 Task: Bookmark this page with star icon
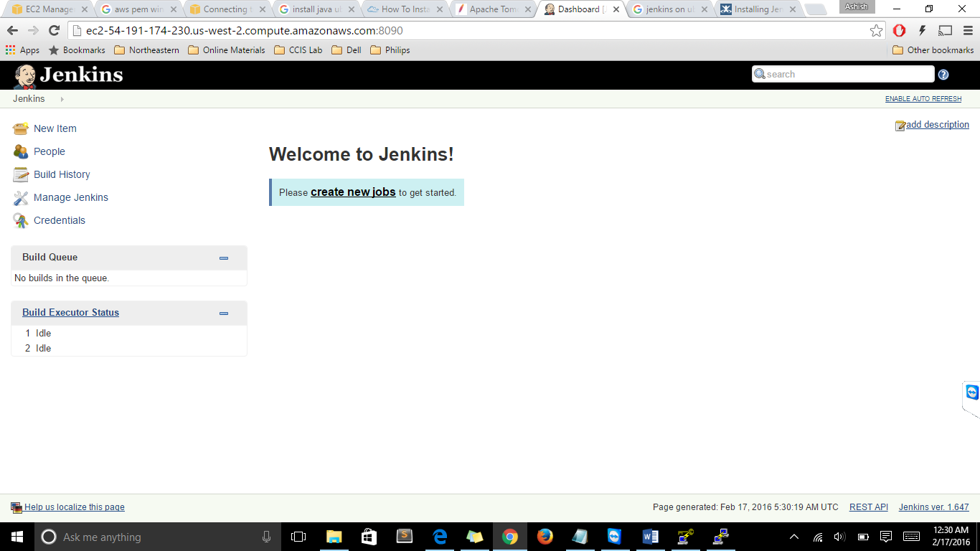coord(876,31)
